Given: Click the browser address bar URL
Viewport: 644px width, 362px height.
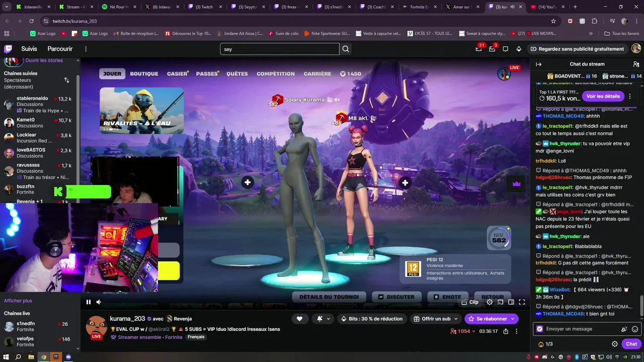Looking at the screenshot, I should pyautogui.click(x=74, y=21).
